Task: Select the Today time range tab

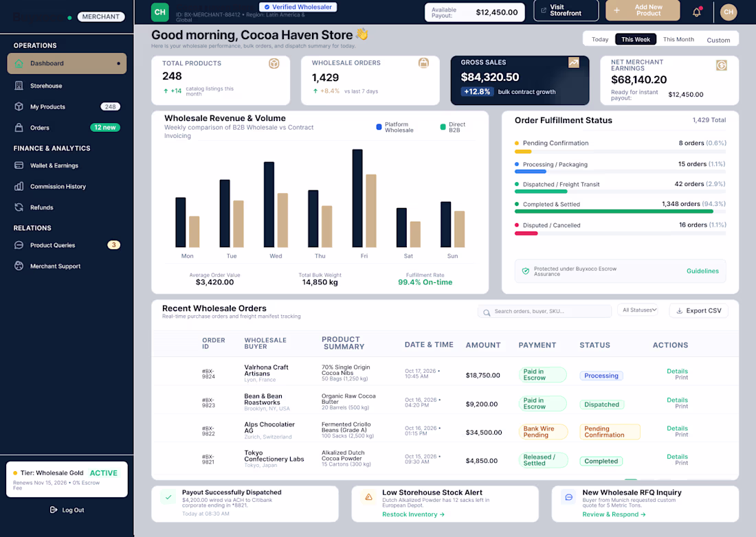Action: click(600, 40)
